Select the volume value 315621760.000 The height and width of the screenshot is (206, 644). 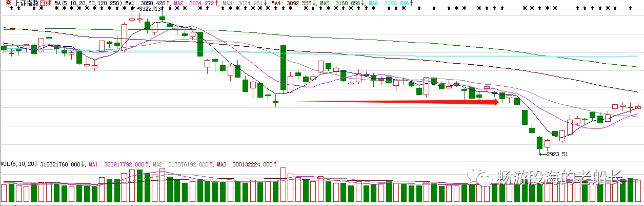point(59,164)
